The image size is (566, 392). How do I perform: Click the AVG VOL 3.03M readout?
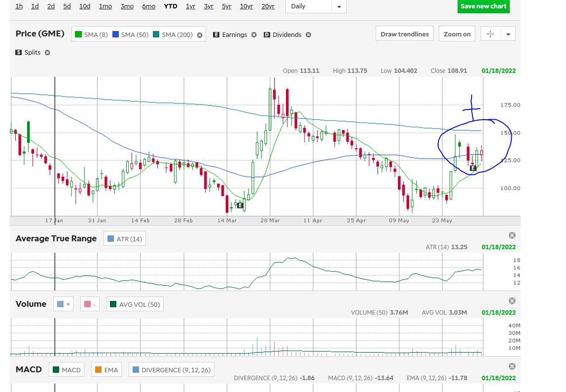444,313
